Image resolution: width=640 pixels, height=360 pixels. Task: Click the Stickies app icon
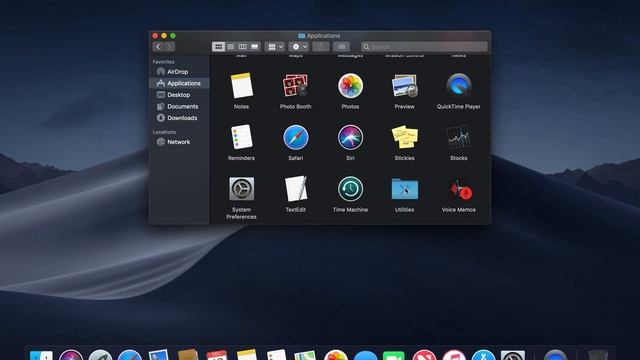click(404, 137)
